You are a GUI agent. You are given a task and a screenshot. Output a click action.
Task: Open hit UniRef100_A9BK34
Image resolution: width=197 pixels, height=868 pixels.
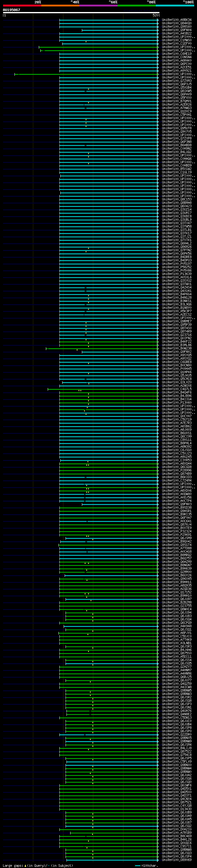(x=177, y=20)
